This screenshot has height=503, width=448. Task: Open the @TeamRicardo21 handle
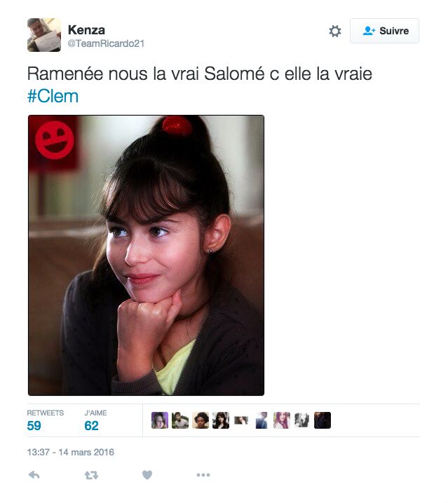pyautogui.click(x=106, y=43)
